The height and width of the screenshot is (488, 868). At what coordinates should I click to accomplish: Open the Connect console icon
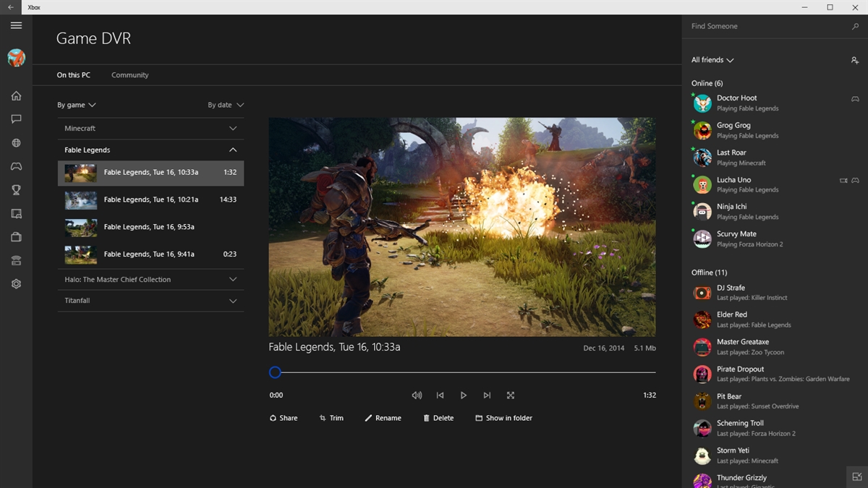(x=16, y=260)
